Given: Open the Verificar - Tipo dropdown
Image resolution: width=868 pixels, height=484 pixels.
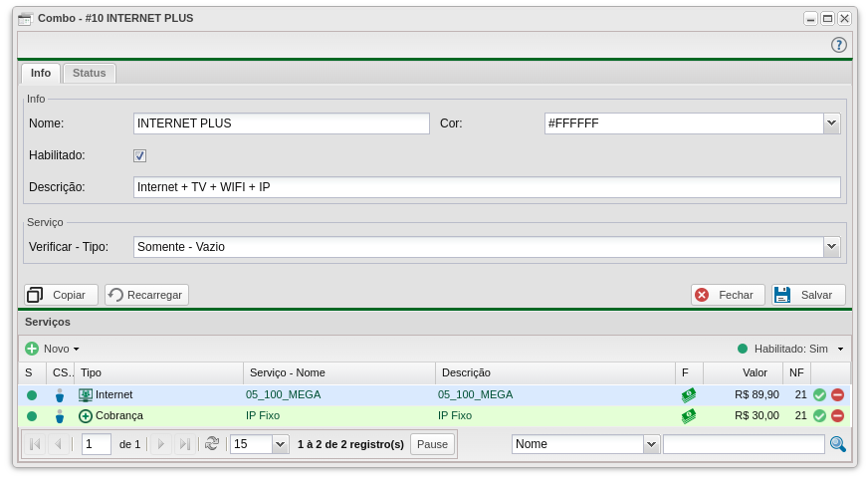Looking at the screenshot, I should [831, 247].
